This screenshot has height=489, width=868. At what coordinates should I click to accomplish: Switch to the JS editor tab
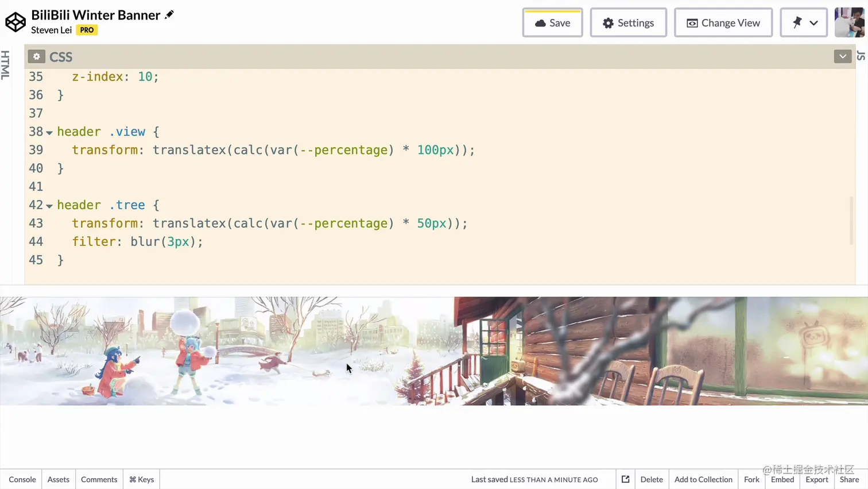tap(861, 56)
